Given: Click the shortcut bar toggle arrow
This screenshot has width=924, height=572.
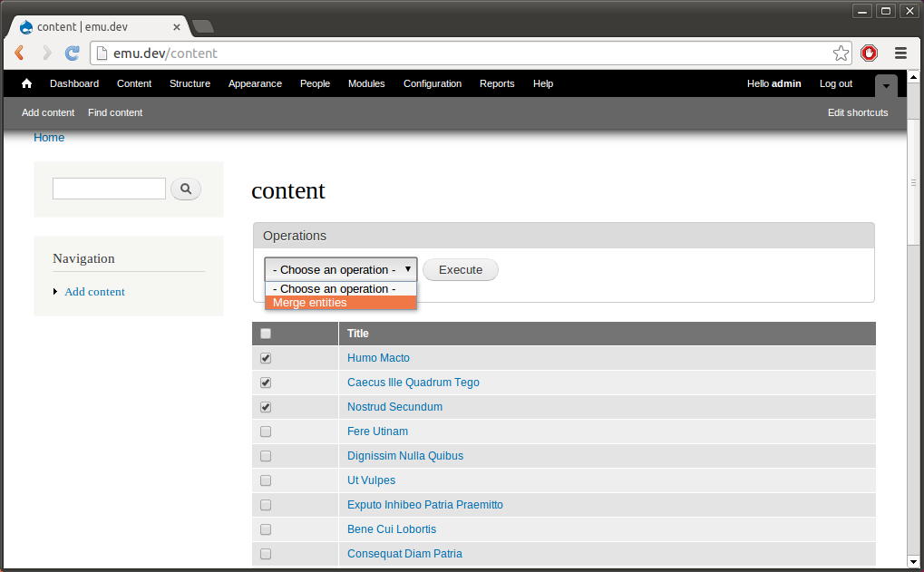Looking at the screenshot, I should click(885, 86).
